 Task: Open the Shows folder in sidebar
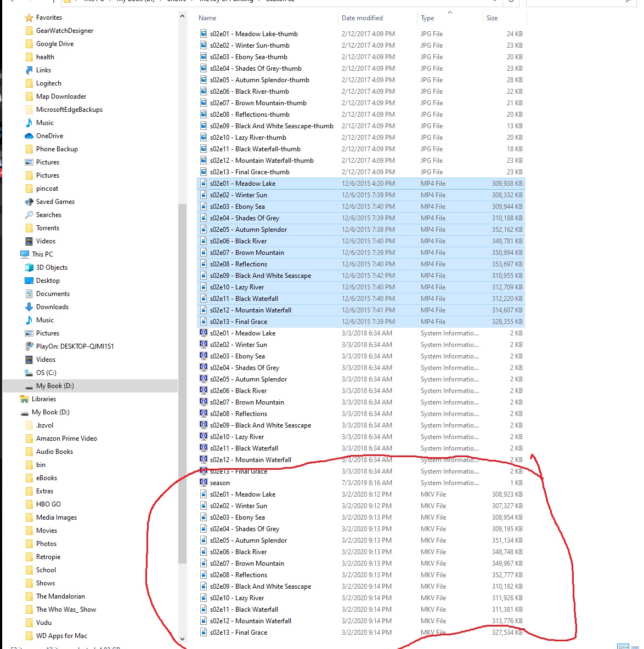[45, 583]
